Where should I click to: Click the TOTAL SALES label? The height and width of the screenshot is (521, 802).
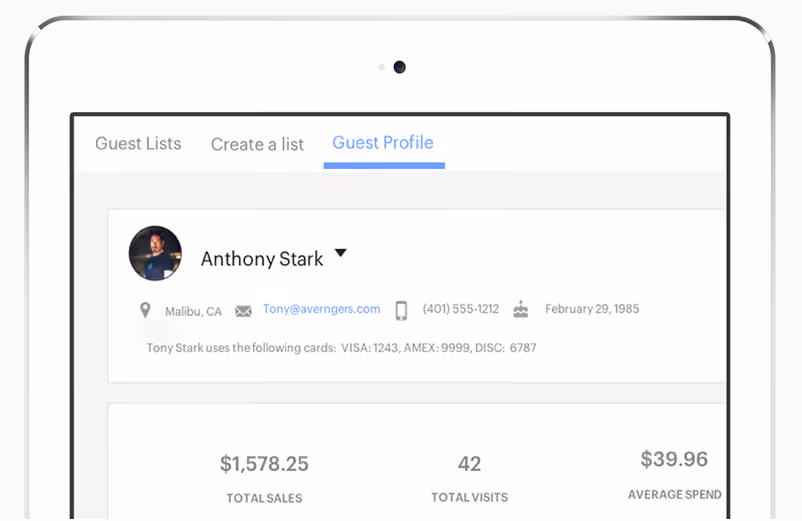264,498
